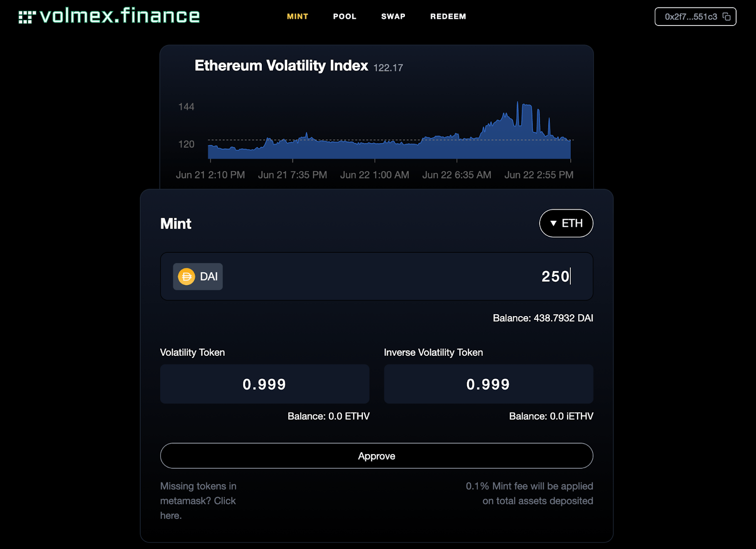Click the 'Inverse Volatility Token' label
This screenshot has height=549, width=756.
pos(433,352)
